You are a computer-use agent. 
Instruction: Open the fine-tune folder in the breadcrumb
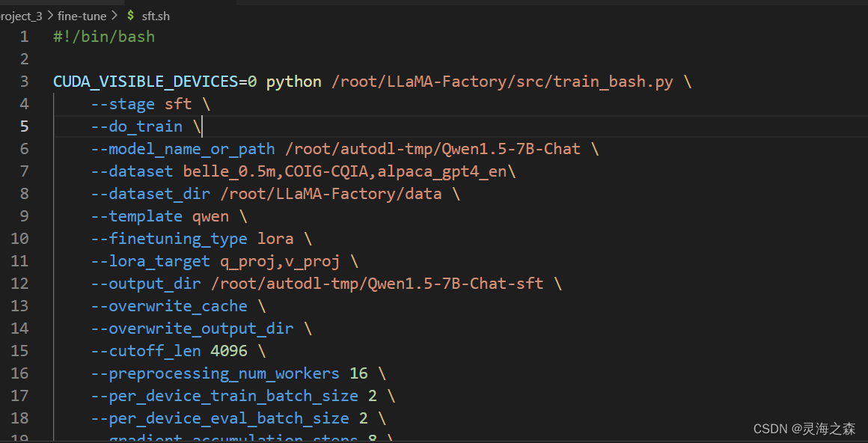coord(82,16)
